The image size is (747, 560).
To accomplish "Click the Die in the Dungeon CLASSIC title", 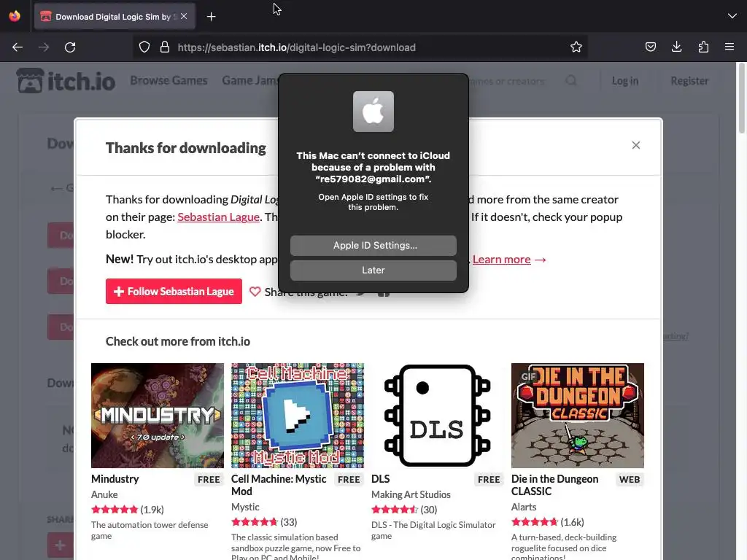I will pyautogui.click(x=554, y=485).
